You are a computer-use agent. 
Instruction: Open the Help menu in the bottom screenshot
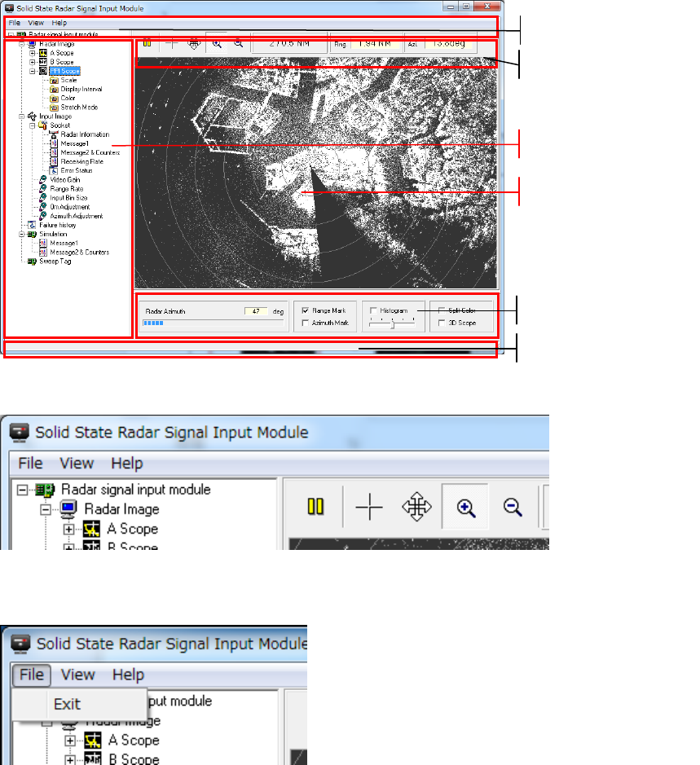128,675
